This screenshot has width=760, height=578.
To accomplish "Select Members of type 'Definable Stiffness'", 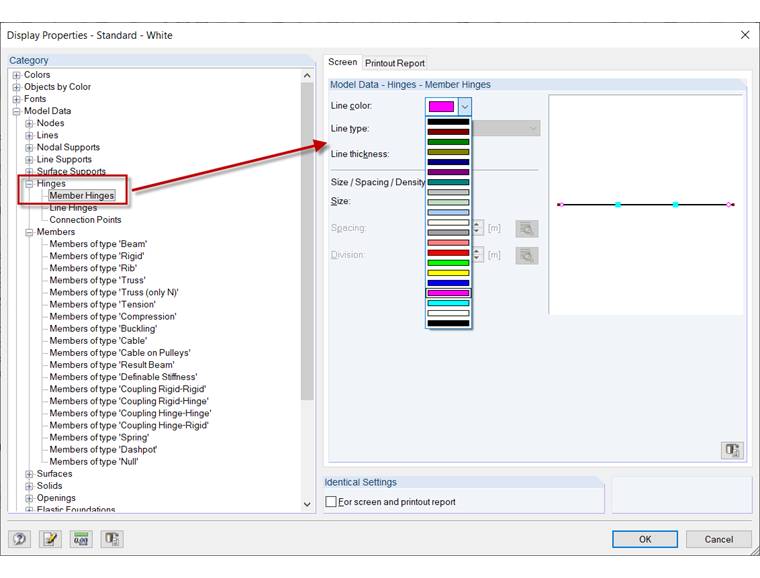I will pyautogui.click(x=123, y=377).
